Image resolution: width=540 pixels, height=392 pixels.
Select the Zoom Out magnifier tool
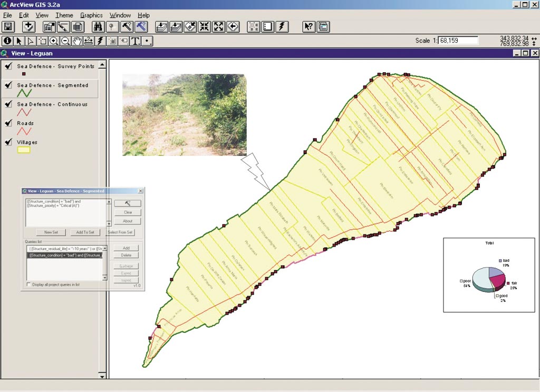[65, 41]
